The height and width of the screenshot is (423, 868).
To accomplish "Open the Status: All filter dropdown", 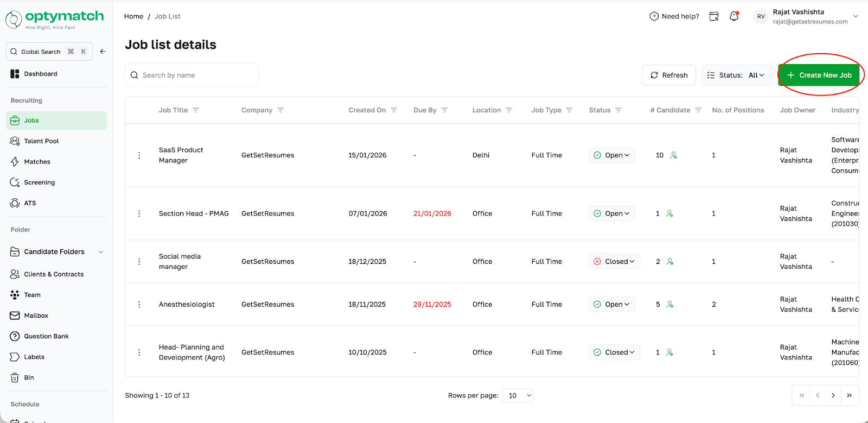I will 737,75.
